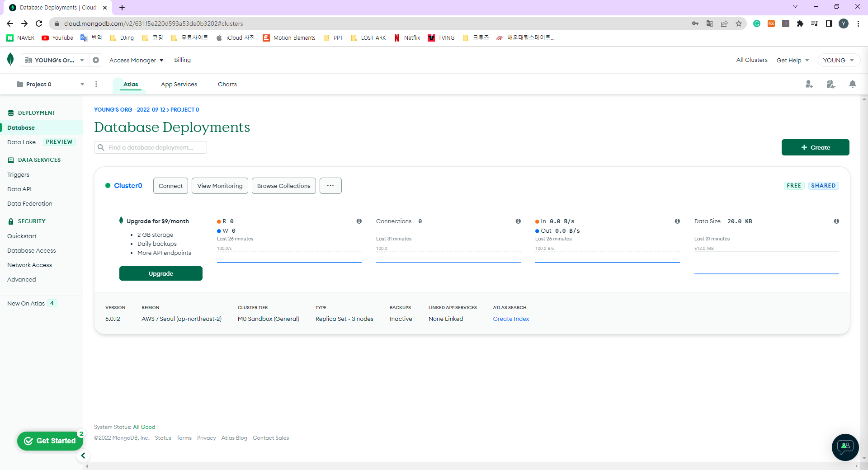Image resolution: width=868 pixels, height=470 pixels.
Task: Switch to Charts tab
Action: coord(227,84)
